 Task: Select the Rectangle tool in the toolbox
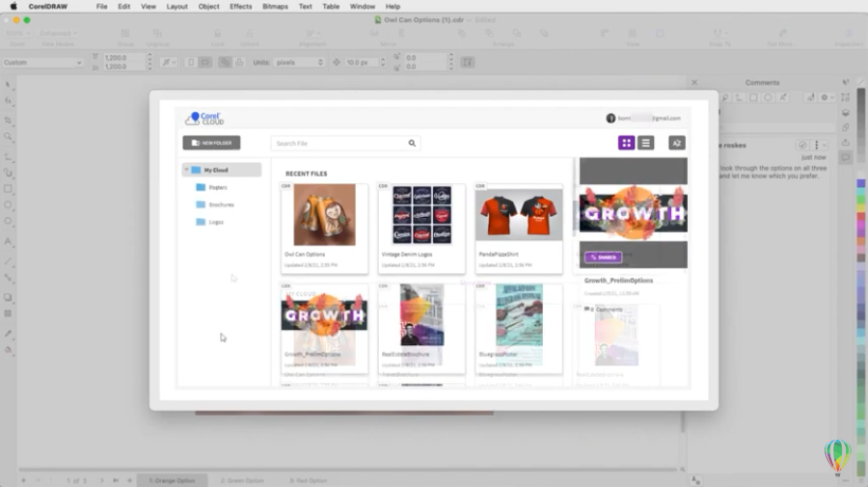point(8,189)
